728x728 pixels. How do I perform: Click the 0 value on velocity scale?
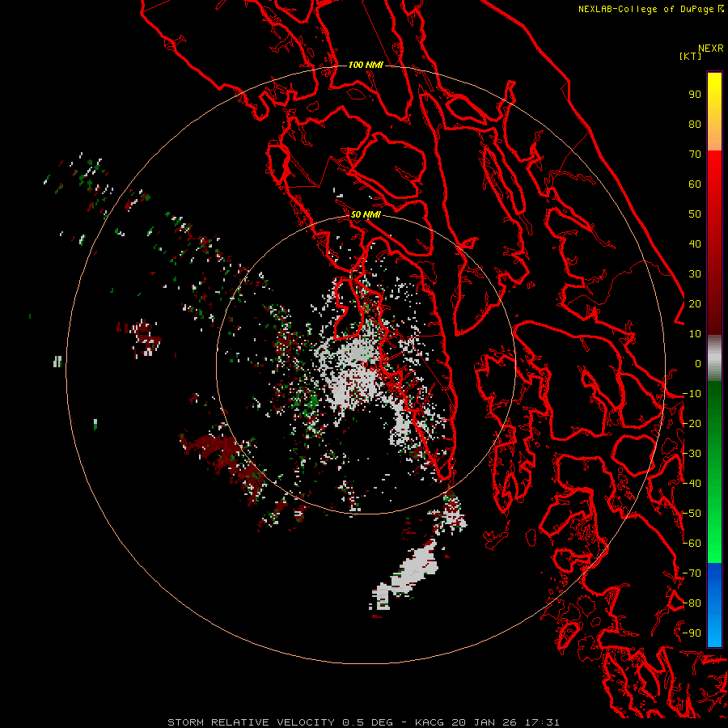[x=698, y=364]
